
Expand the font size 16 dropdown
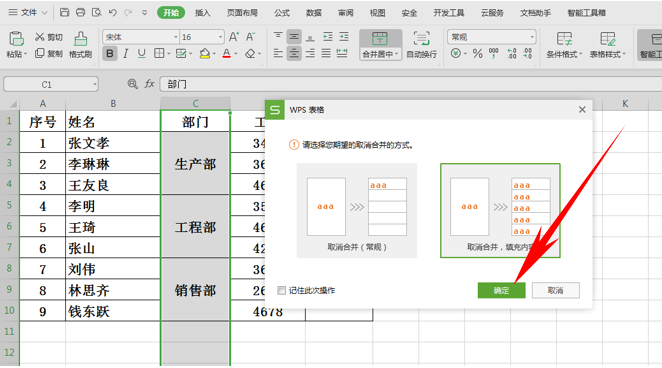pos(220,37)
